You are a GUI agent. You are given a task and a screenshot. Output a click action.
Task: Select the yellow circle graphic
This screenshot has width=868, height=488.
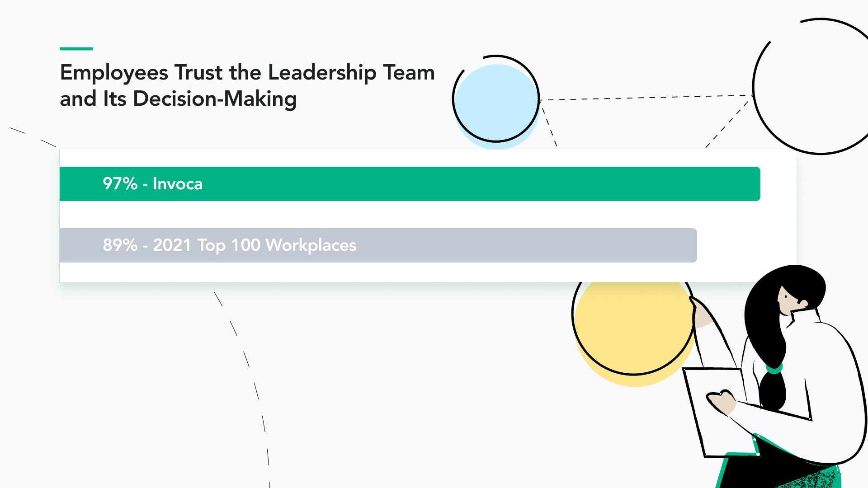634,333
